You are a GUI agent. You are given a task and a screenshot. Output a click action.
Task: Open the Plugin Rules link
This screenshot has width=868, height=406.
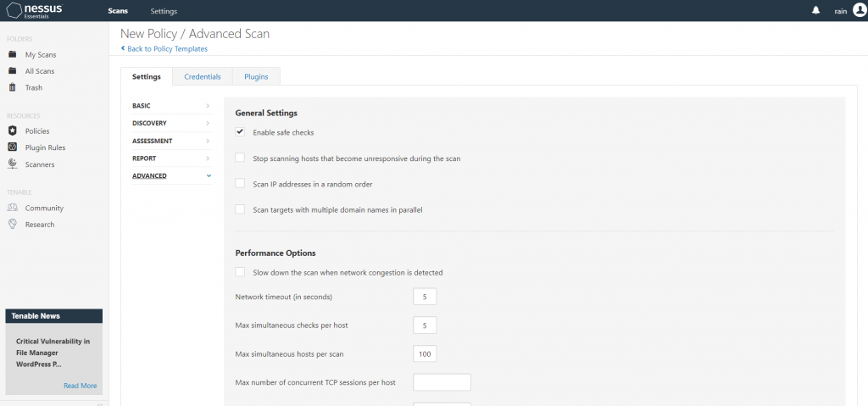point(46,147)
